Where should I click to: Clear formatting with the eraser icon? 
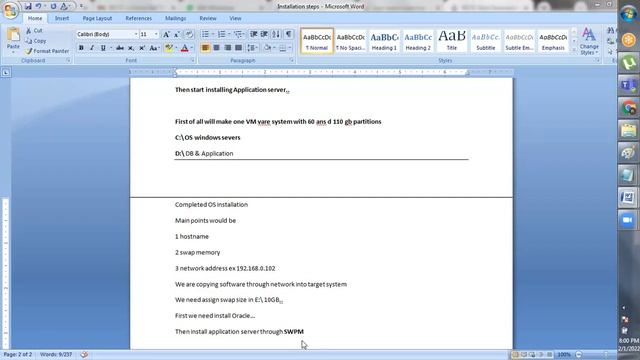(189, 35)
